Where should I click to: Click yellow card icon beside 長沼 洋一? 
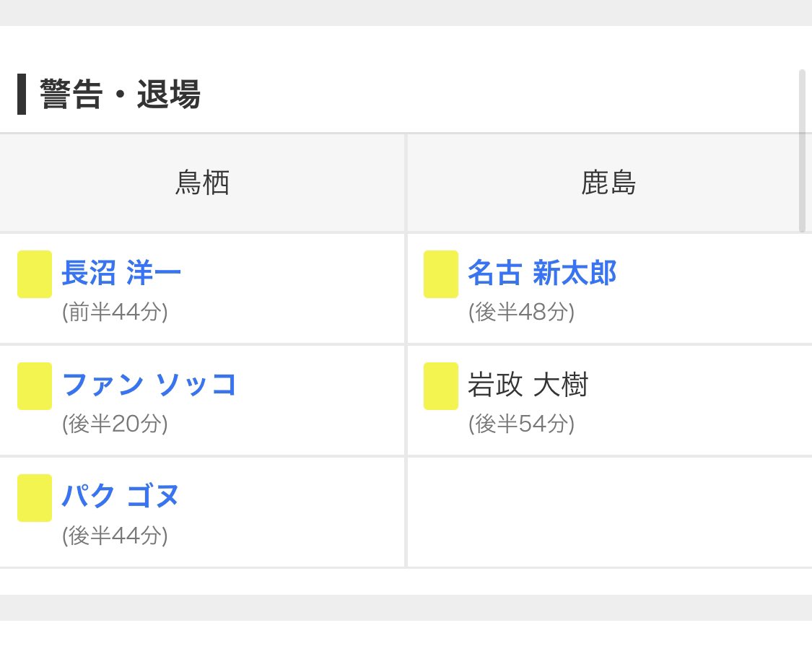click(35, 274)
